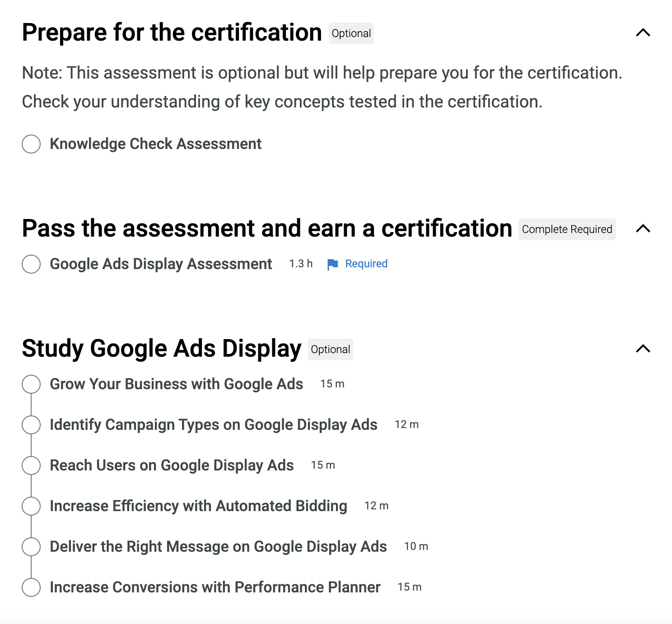Click the blue Required flag icon

(x=333, y=264)
